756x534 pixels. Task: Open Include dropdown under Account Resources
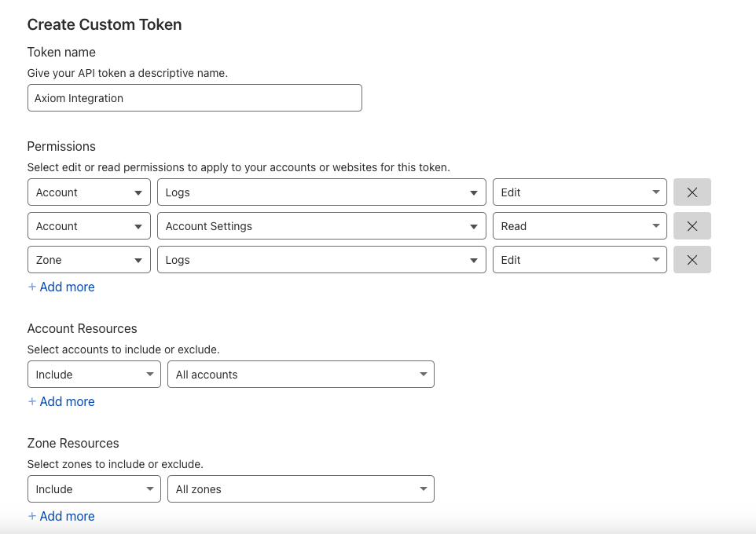(94, 375)
